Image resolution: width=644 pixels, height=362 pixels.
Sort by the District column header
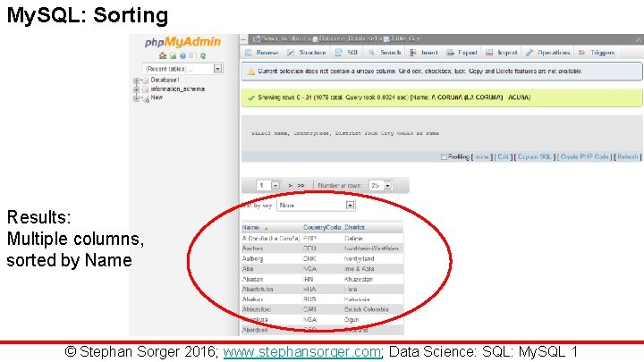pyautogui.click(x=354, y=227)
